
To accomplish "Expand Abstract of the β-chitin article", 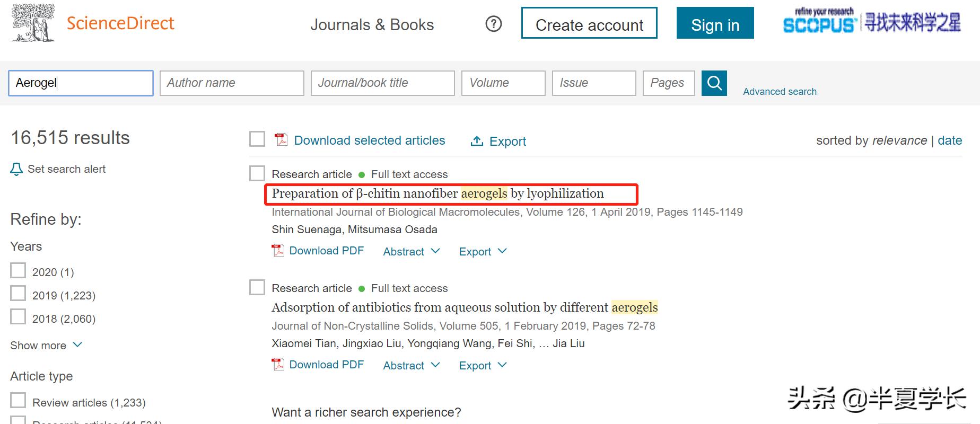I will 411,251.
